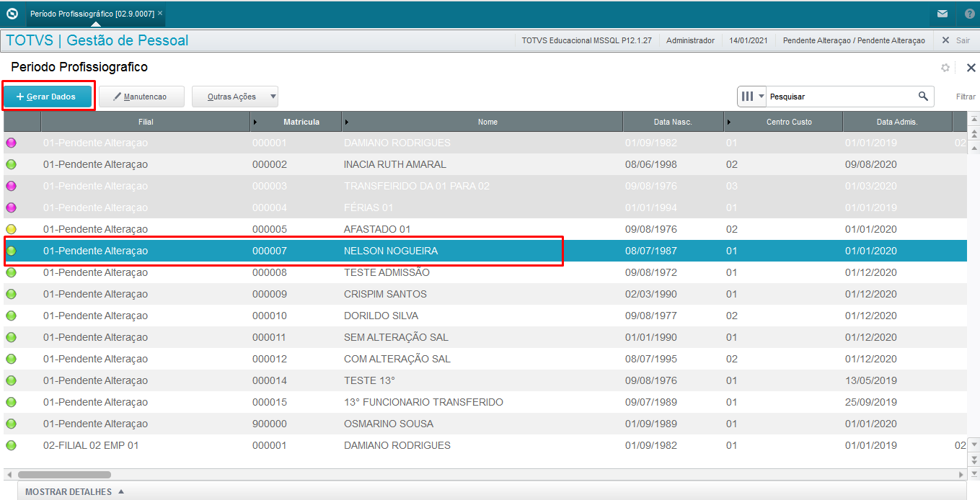Click the Administrador user label

pos(690,40)
